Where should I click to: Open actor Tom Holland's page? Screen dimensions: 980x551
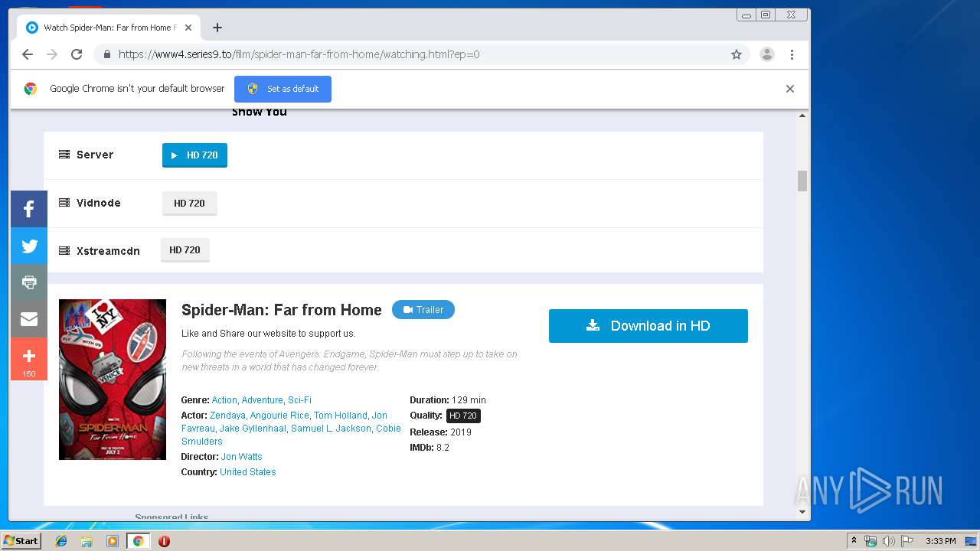(x=340, y=416)
